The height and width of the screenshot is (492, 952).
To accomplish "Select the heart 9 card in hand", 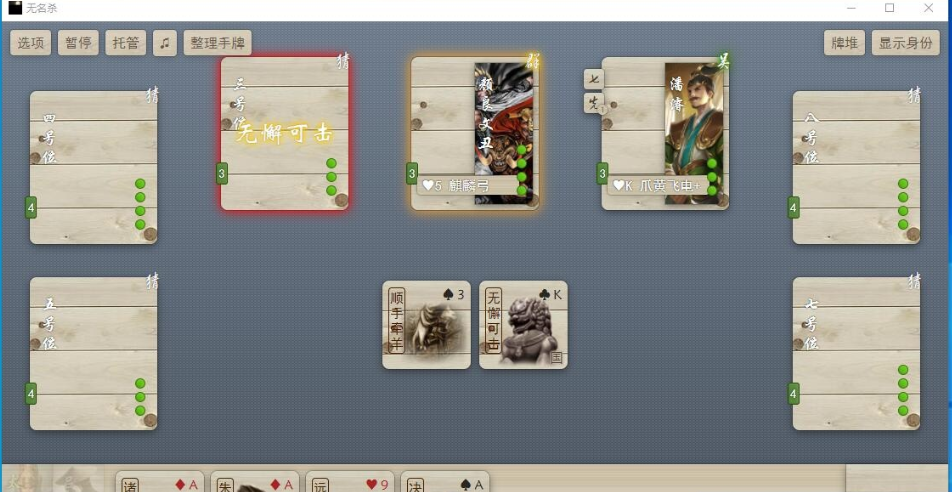I will point(349,482).
